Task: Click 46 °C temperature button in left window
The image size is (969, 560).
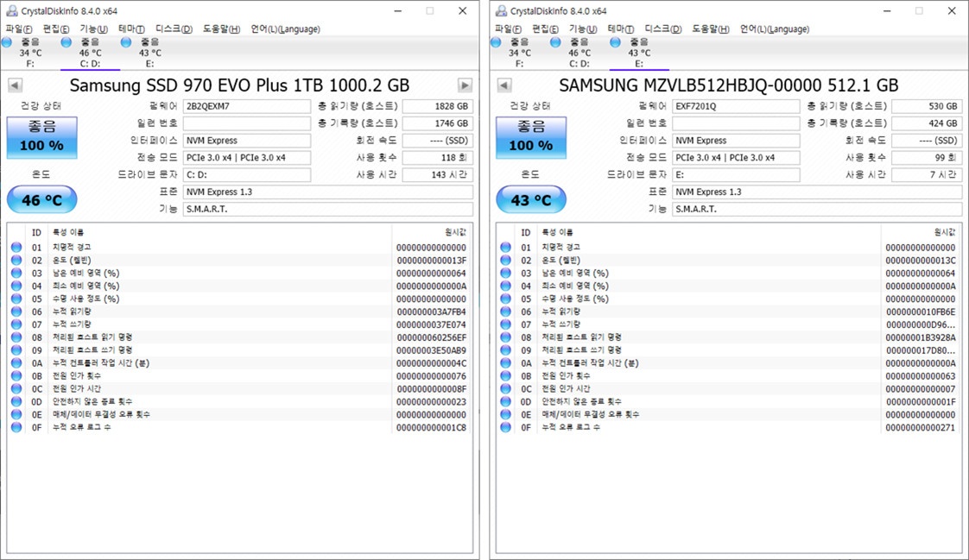Action: click(42, 200)
